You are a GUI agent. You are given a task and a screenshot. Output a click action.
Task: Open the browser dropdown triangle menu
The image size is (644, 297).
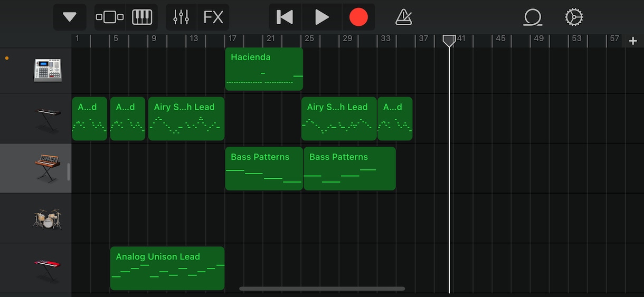(70, 17)
